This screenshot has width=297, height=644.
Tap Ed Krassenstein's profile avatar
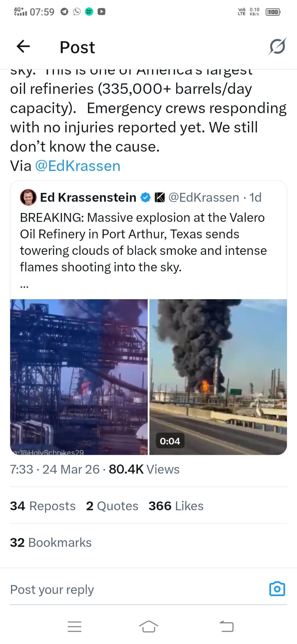point(28,197)
